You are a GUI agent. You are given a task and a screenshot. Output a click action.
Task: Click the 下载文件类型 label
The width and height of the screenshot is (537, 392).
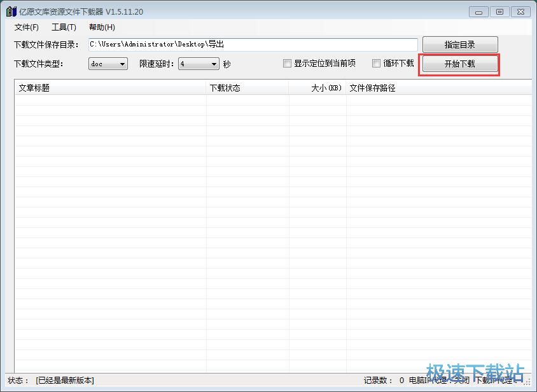38,64
